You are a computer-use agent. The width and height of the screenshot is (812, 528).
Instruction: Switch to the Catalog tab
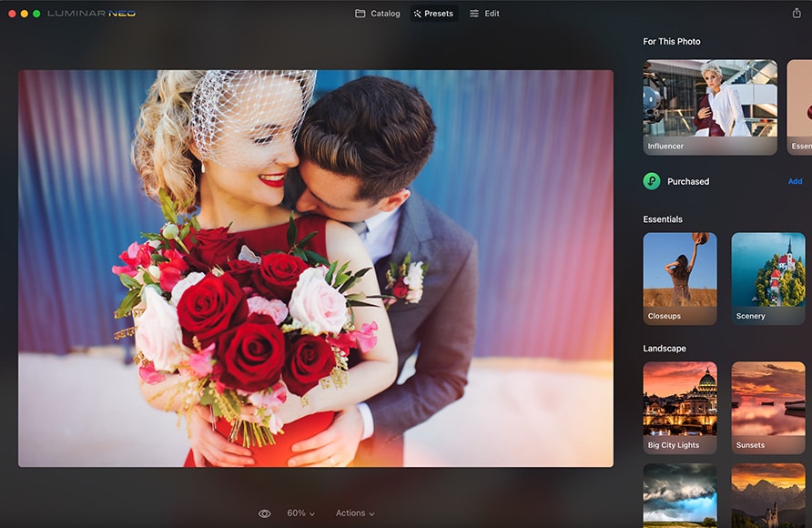(377, 14)
